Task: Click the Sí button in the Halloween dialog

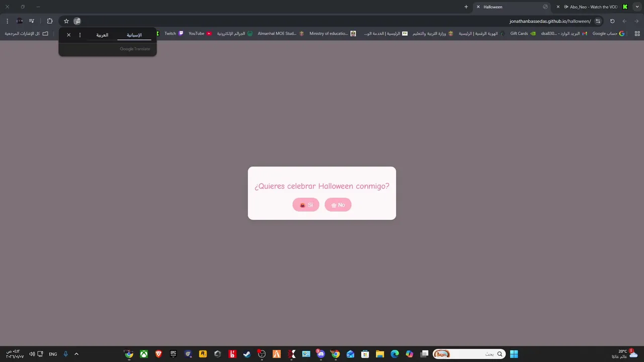Action: [x=306, y=205]
